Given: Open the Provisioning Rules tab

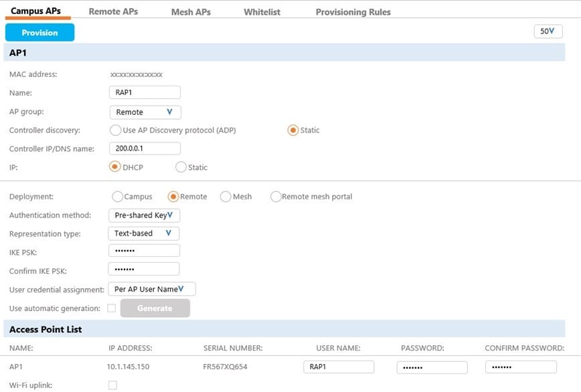Looking at the screenshot, I should tap(353, 12).
